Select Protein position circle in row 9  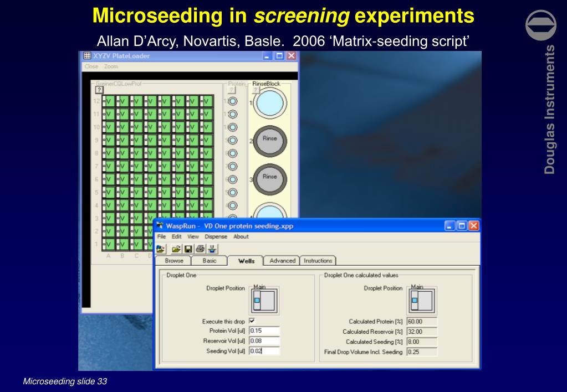point(233,141)
